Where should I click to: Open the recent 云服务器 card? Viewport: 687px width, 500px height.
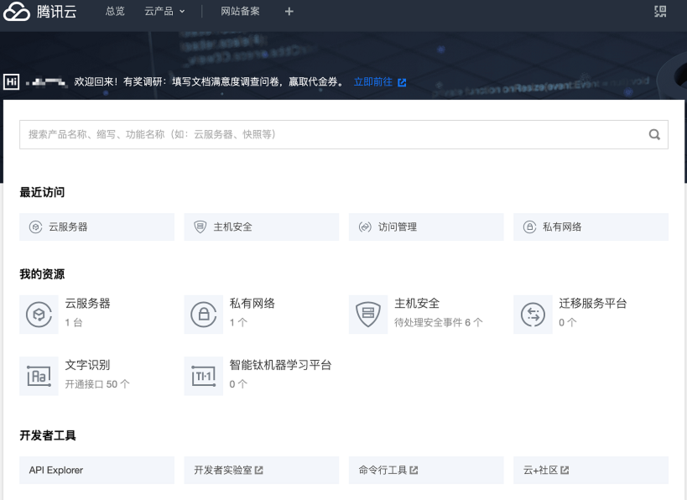click(97, 227)
